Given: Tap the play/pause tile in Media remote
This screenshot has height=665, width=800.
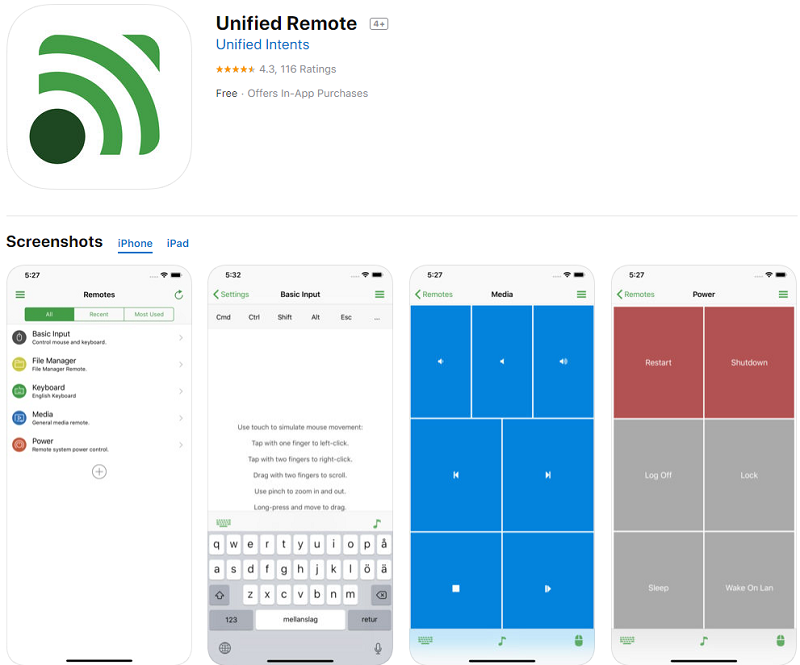Looking at the screenshot, I should [x=548, y=581].
